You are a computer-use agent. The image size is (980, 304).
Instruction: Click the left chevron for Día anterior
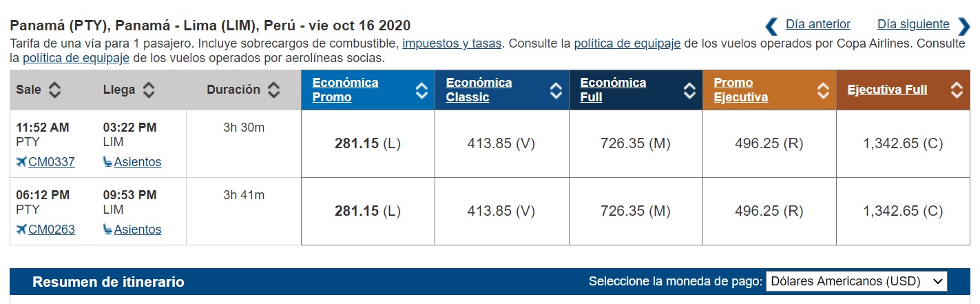(772, 26)
